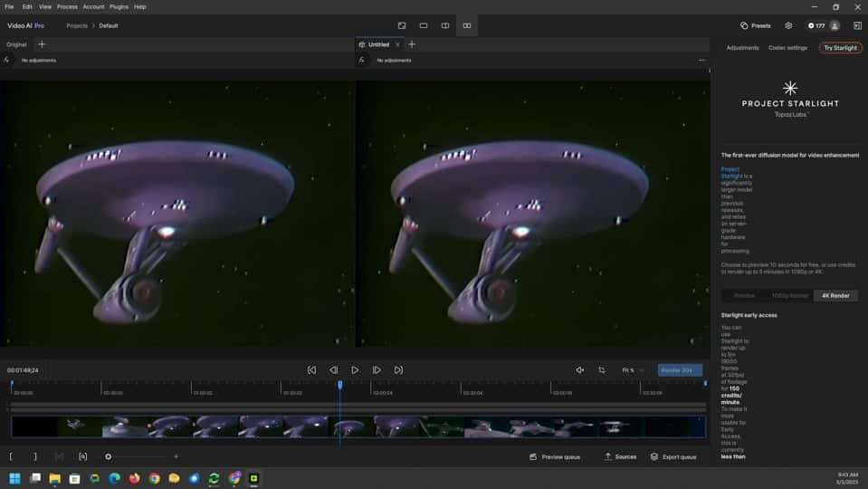Play the video preview
The height and width of the screenshot is (489, 868).
pyautogui.click(x=355, y=370)
